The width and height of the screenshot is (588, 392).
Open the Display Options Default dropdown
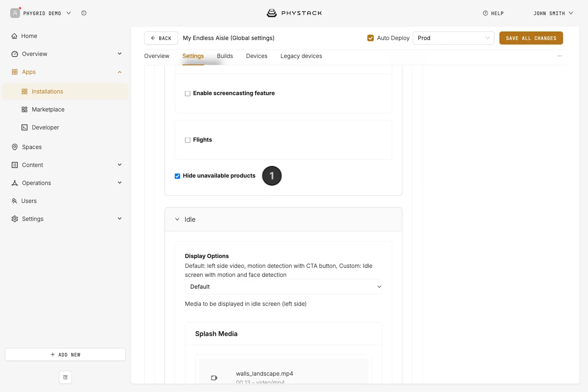click(x=283, y=287)
